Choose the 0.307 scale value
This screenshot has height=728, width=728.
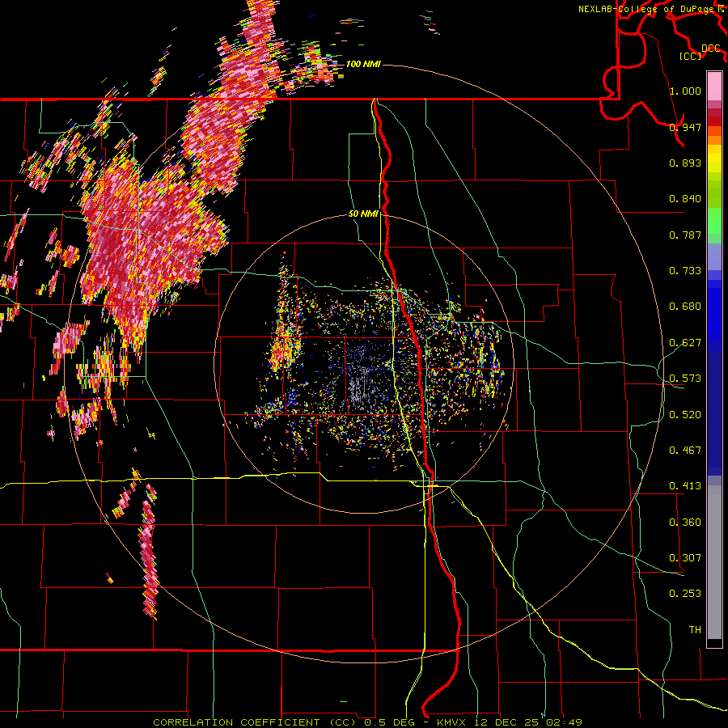pos(685,558)
